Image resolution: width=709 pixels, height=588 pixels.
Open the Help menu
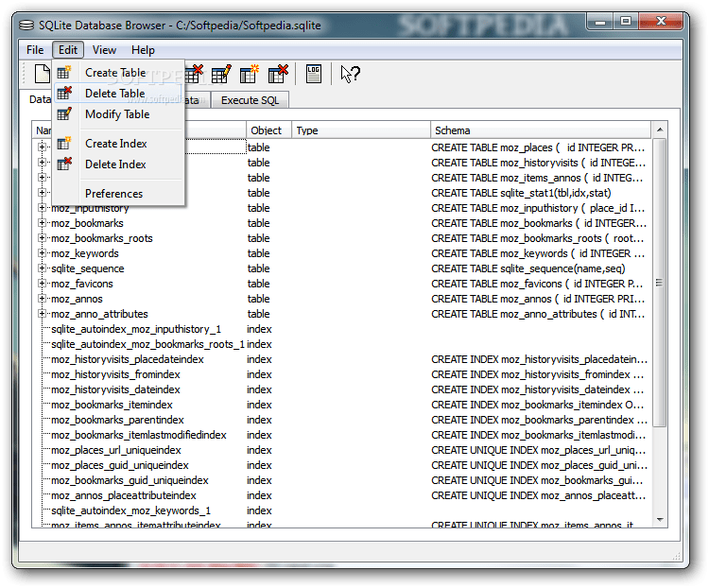point(143,50)
